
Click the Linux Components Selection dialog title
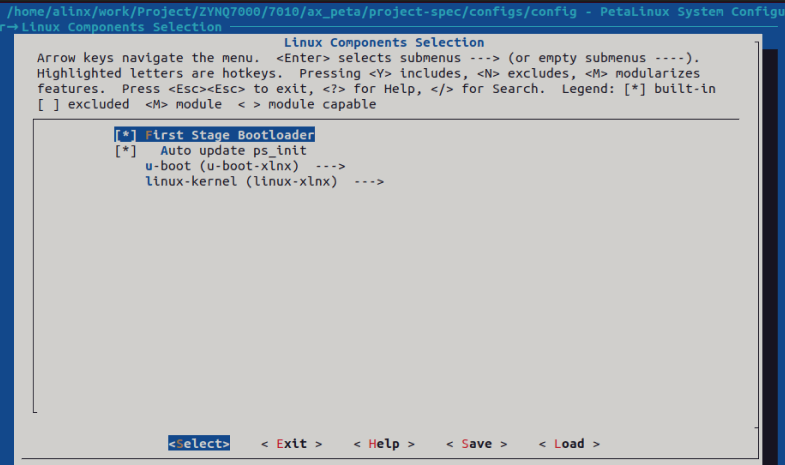click(x=384, y=43)
